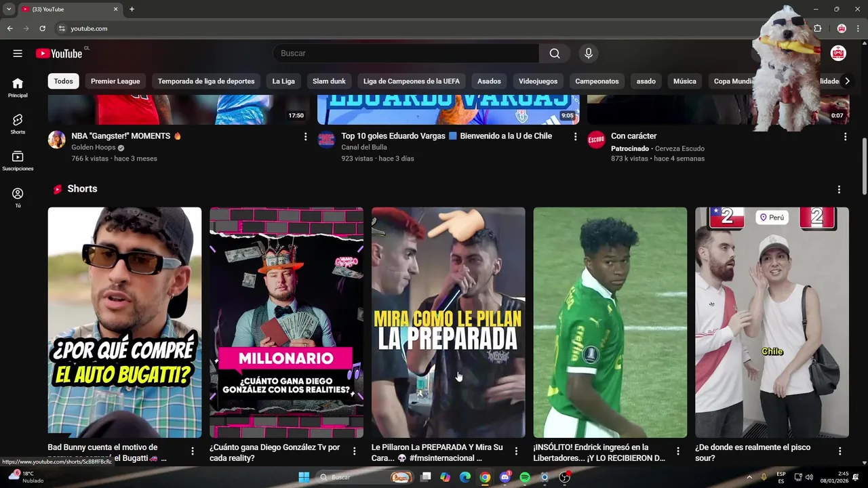Open options for Endrick short
Image resolution: width=868 pixels, height=488 pixels.
click(678, 451)
